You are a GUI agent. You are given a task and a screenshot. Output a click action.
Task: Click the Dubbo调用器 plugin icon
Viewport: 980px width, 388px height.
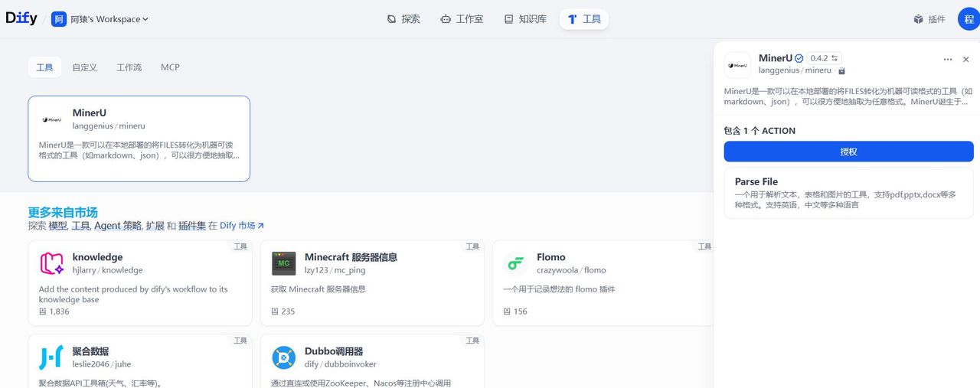coord(284,357)
